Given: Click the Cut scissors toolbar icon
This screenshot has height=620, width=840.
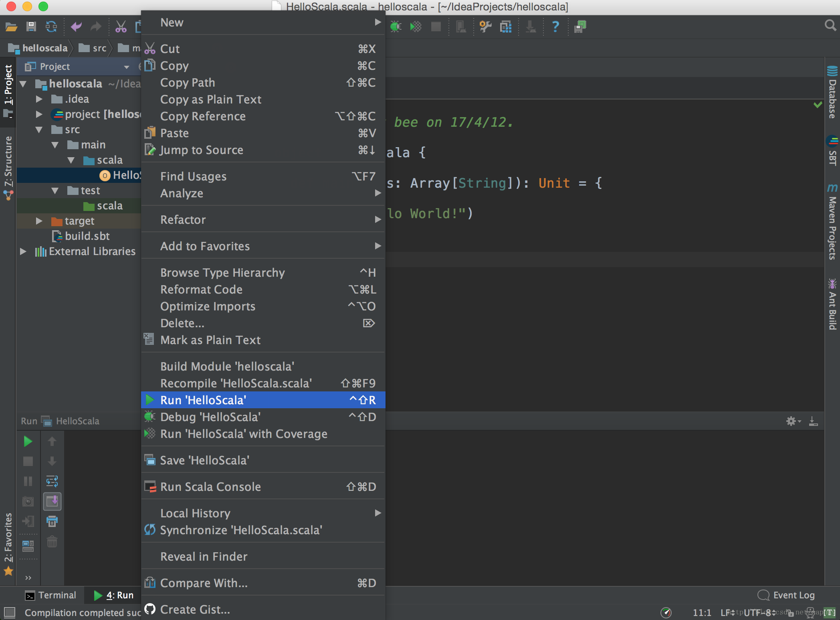Looking at the screenshot, I should coord(121,27).
